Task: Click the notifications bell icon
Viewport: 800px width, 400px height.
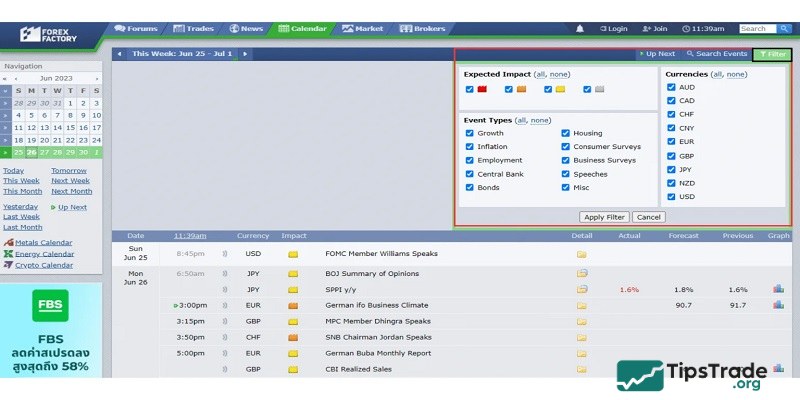Action: [580, 29]
